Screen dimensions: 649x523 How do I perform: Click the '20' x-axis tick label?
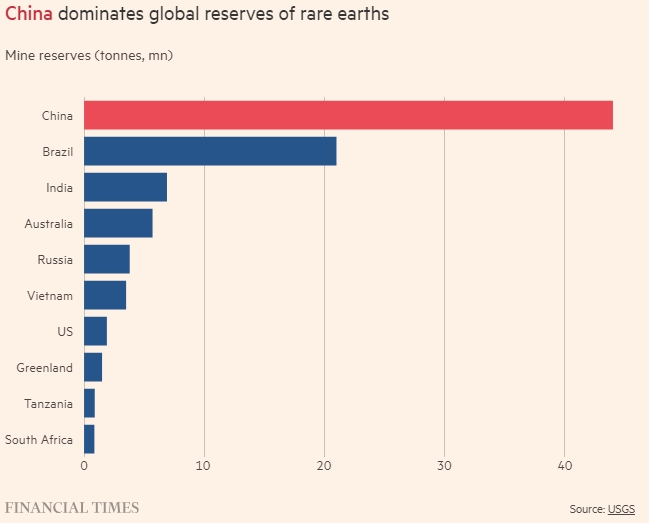coord(324,466)
